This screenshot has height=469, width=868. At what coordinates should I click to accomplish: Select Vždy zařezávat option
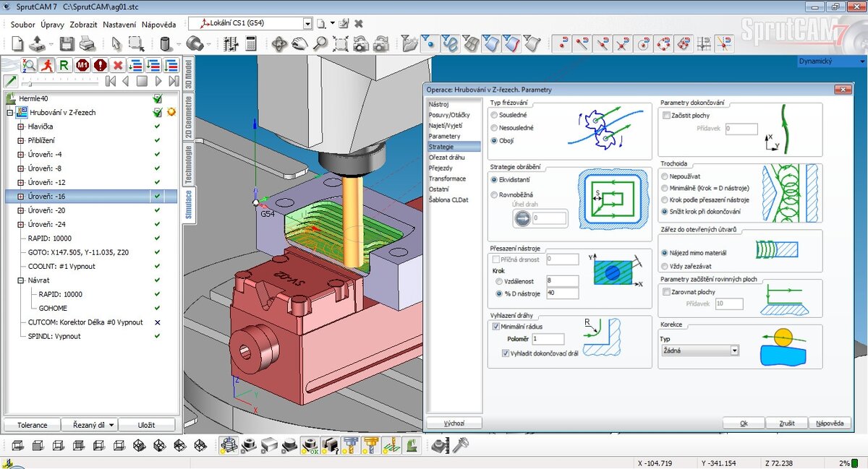pyautogui.click(x=665, y=267)
